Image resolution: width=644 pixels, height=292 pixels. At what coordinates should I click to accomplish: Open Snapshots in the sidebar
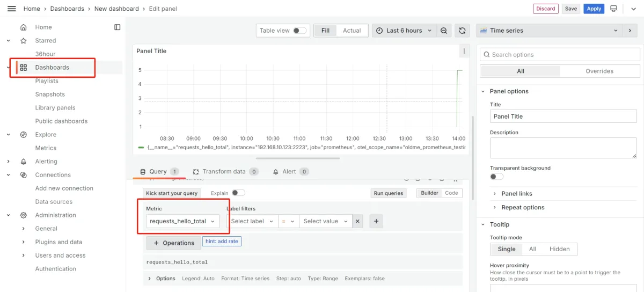tap(50, 94)
